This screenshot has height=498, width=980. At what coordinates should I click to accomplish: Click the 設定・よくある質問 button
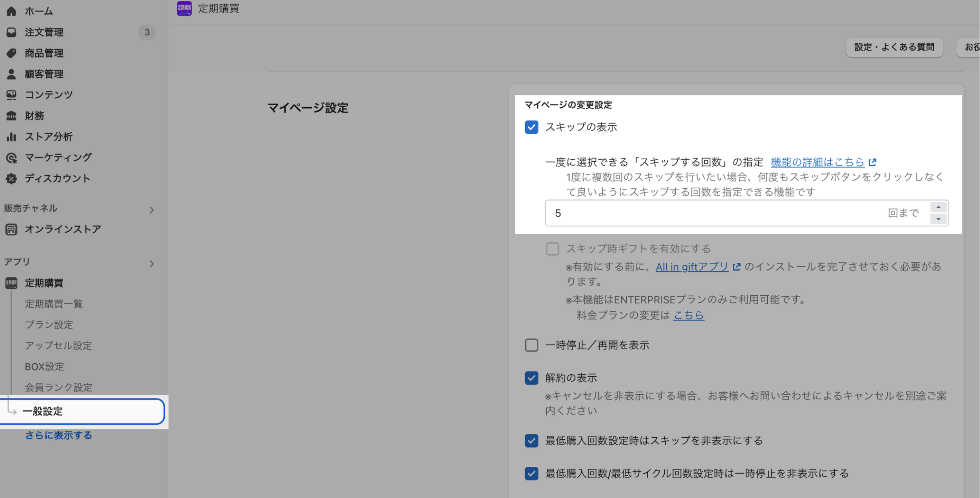[894, 47]
